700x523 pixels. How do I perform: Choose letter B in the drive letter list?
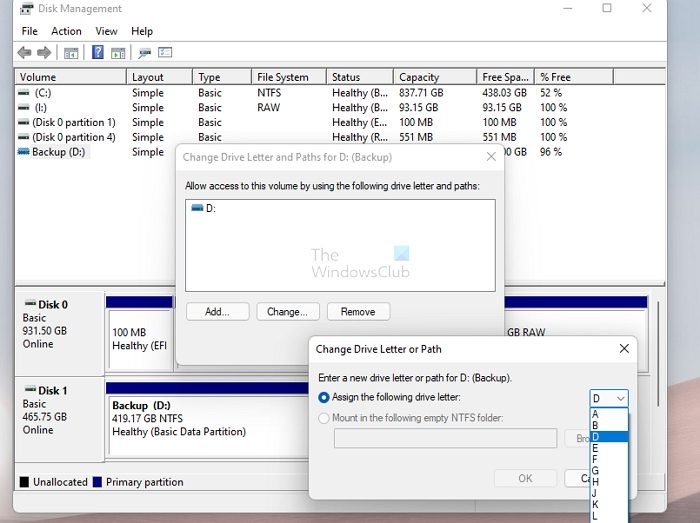point(609,425)
